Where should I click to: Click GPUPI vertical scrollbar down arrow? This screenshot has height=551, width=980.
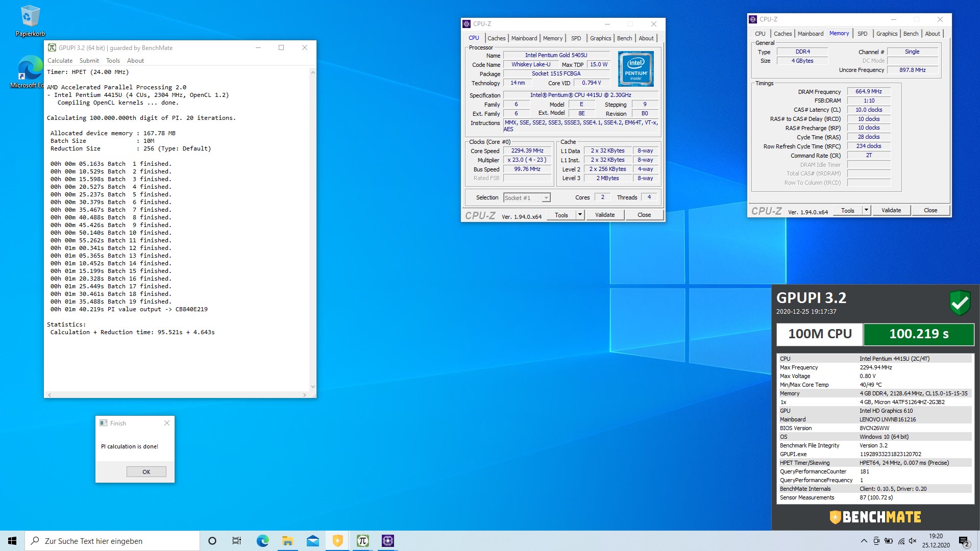(x=313, y=387)
